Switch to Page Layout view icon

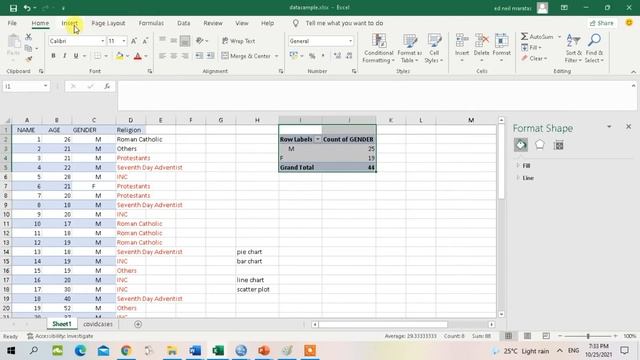pos(527,336)
